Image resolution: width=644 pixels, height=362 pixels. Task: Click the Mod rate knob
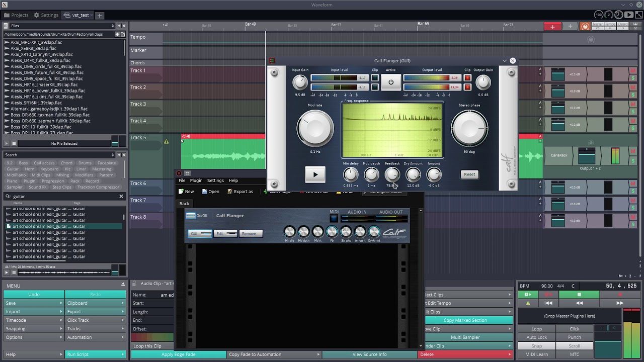click(x=315, y=128)
